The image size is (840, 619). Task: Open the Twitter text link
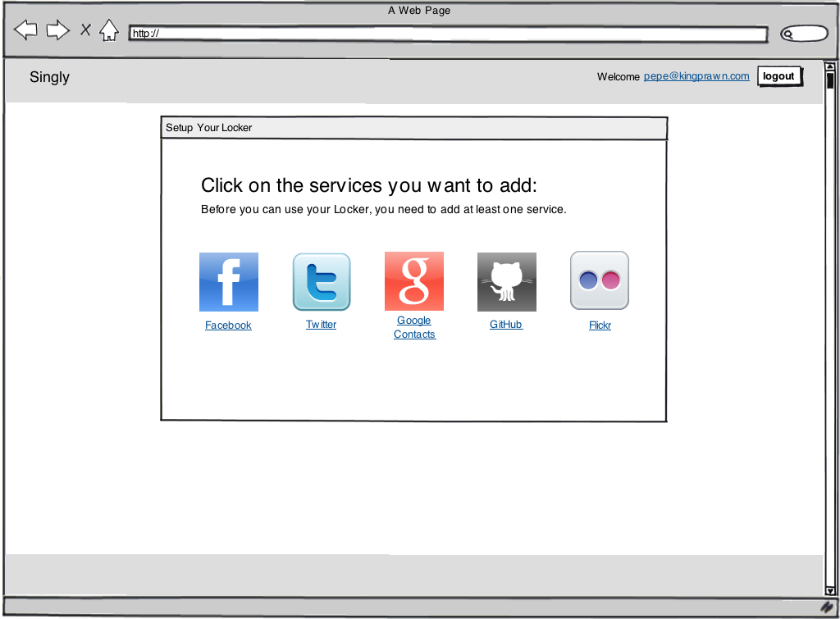coord(321,325)
